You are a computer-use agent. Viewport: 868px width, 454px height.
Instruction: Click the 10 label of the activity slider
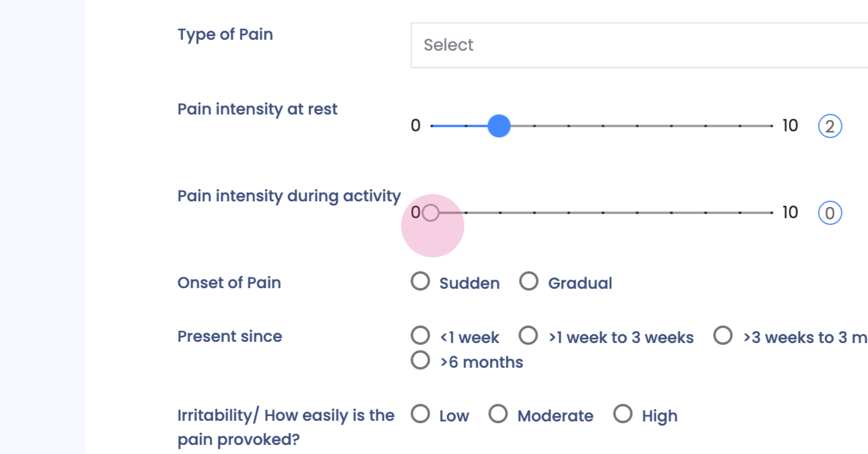790,213
